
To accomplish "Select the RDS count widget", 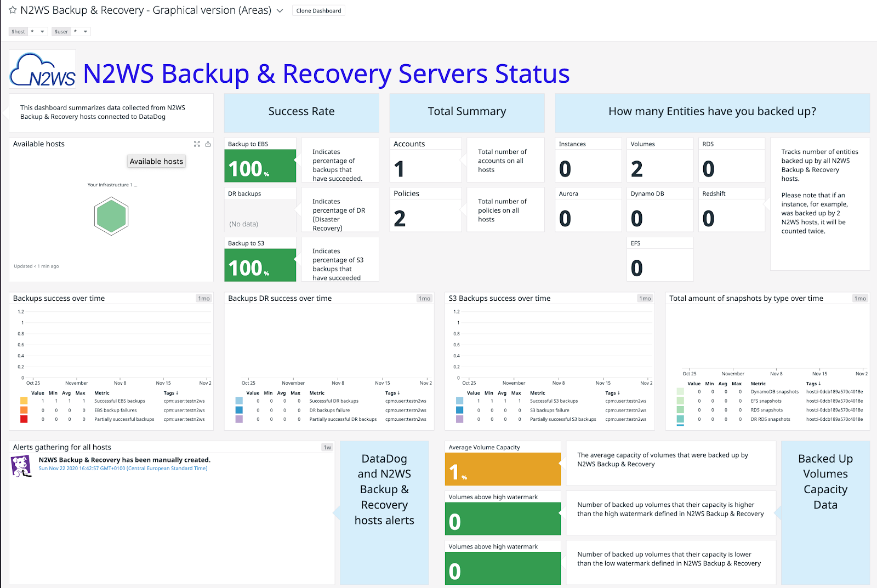I will pyautogui.click(x=732, y=160).
